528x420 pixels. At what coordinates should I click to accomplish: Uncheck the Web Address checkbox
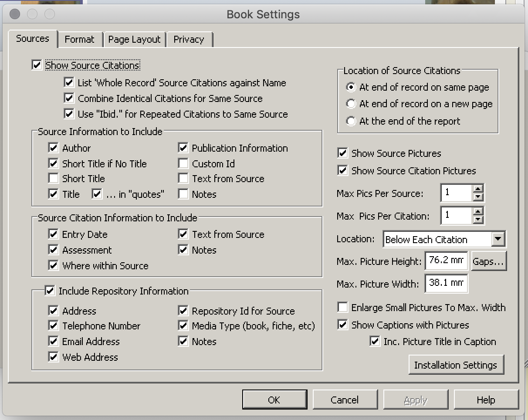53,357
